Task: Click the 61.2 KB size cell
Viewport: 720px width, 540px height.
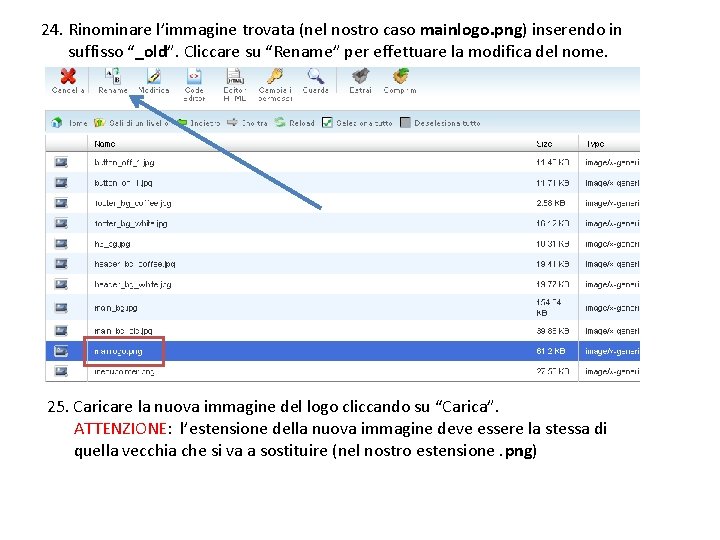Action: (x=551, y=351)
